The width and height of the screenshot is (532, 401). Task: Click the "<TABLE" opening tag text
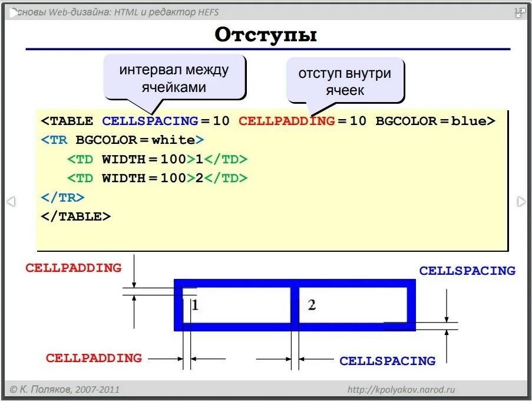[67, 121]
